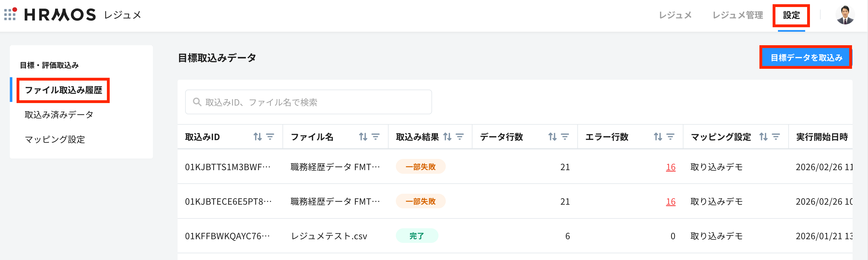The height and width of the screenshot is (260, 868).
Task: Sort by 取込みID column
Action: tap(258, 136)
